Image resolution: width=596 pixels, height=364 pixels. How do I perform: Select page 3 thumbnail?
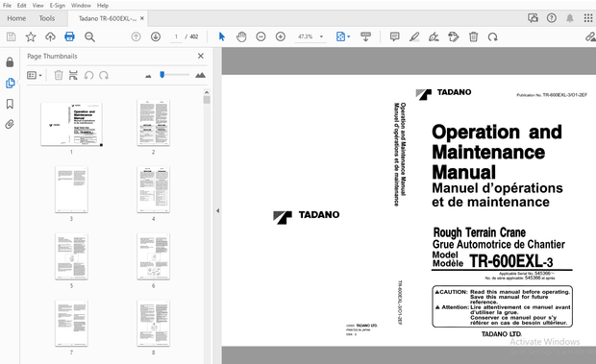tap(71, 189)
